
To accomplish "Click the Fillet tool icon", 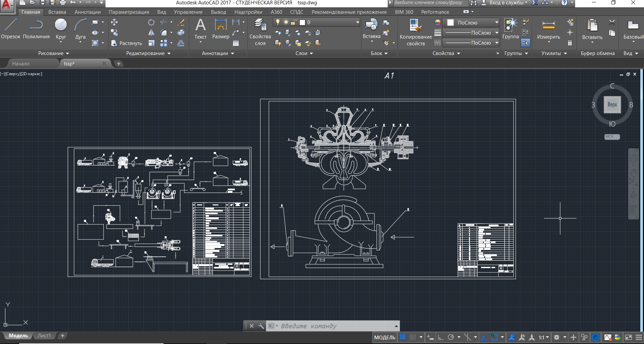I will (x=164, y=33).
